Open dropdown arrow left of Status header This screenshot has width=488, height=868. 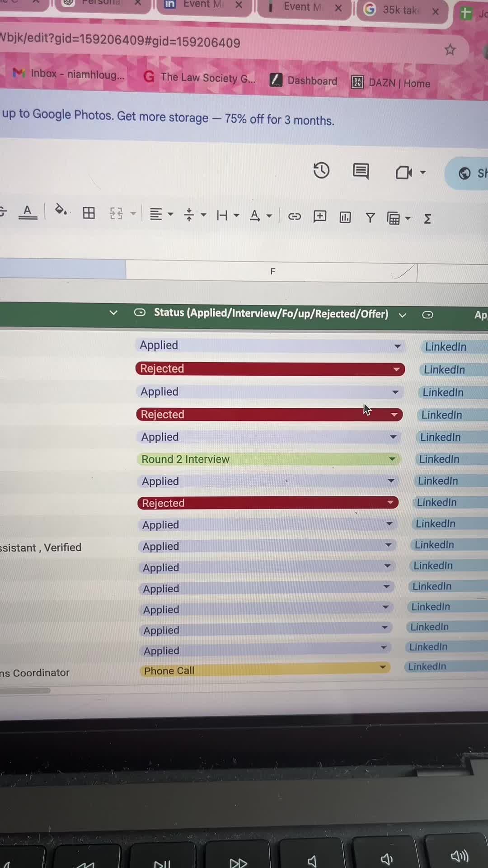coord(113,312)
